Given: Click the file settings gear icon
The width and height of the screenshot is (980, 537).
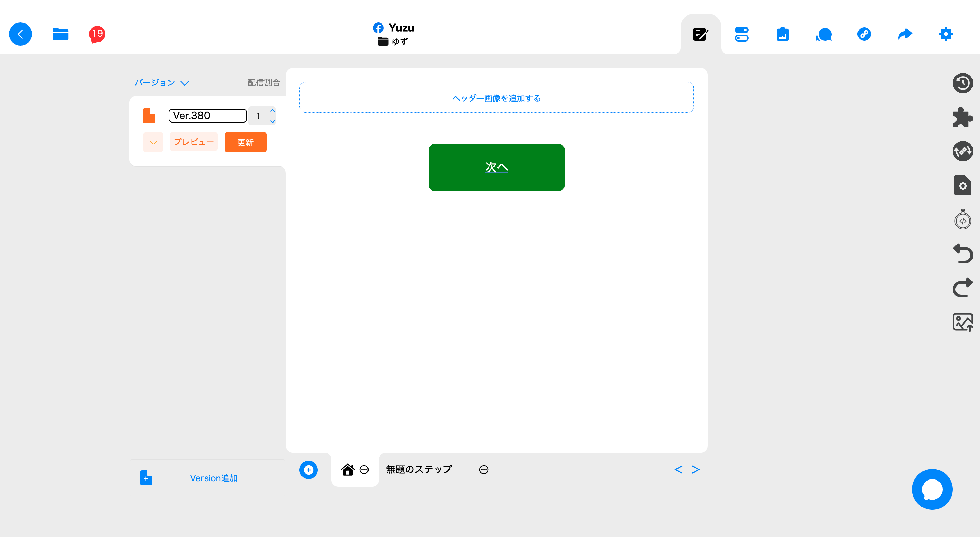Looking at the screenshot, I should (x=963, y=185).
